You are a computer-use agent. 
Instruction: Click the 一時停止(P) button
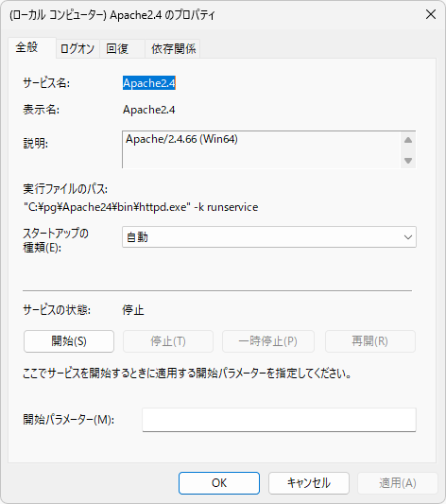(268, 341)
